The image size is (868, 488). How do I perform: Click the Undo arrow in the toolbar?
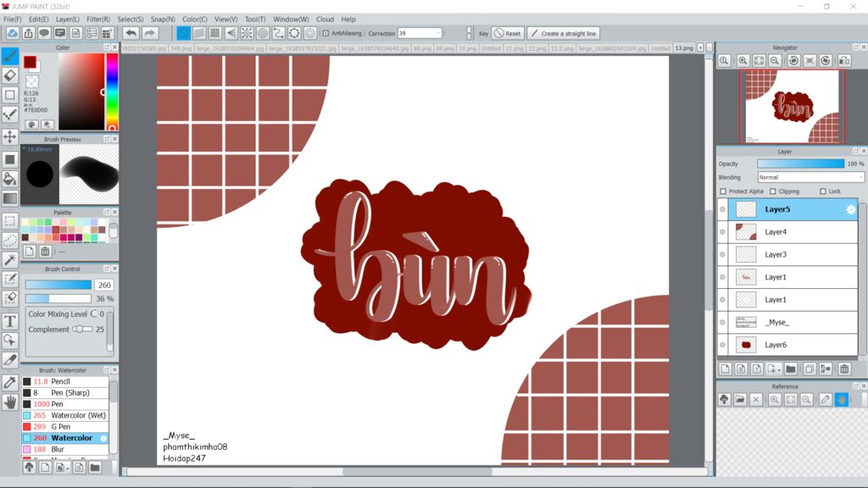[x=131, y=33]
